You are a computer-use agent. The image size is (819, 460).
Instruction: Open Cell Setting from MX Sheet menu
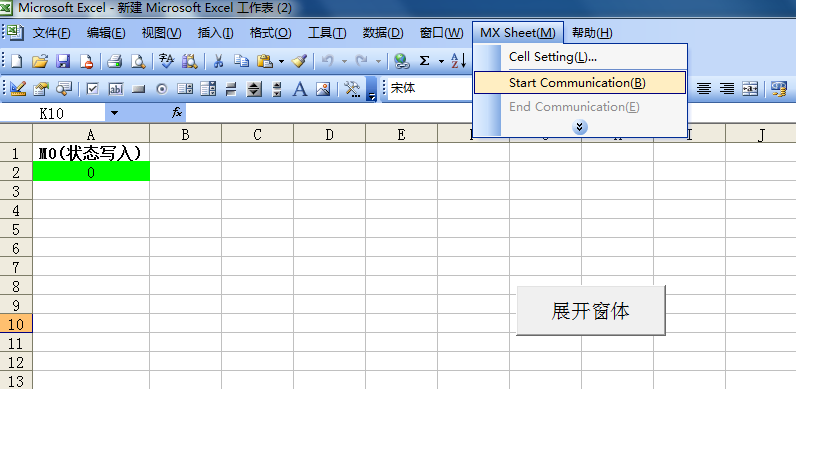coord(552,57)
